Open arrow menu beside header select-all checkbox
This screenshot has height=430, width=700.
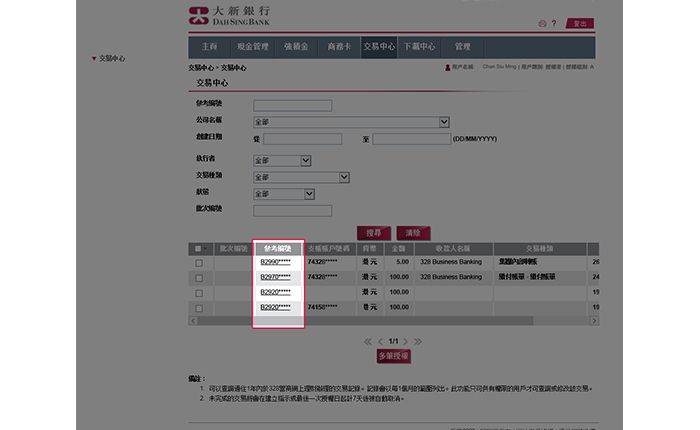pos(205,249)
